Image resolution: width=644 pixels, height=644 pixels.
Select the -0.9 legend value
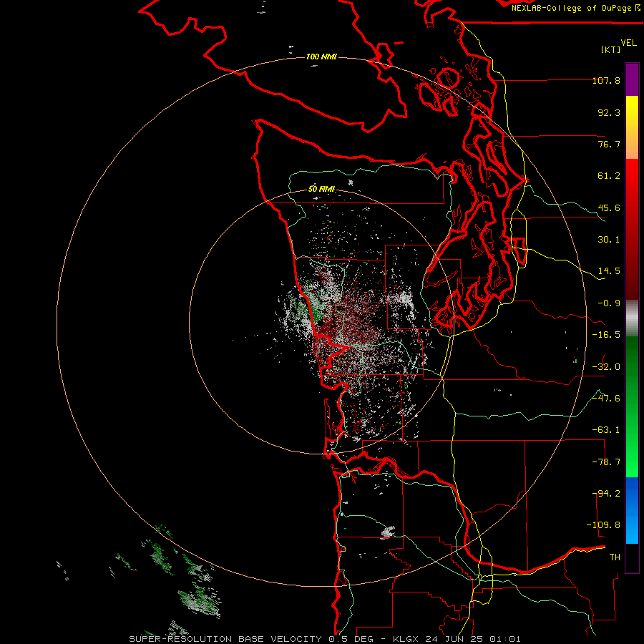coord(609,303)
